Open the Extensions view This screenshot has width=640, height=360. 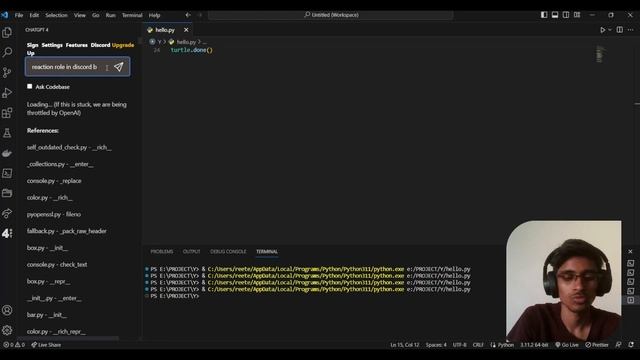(x=7, y=113)
